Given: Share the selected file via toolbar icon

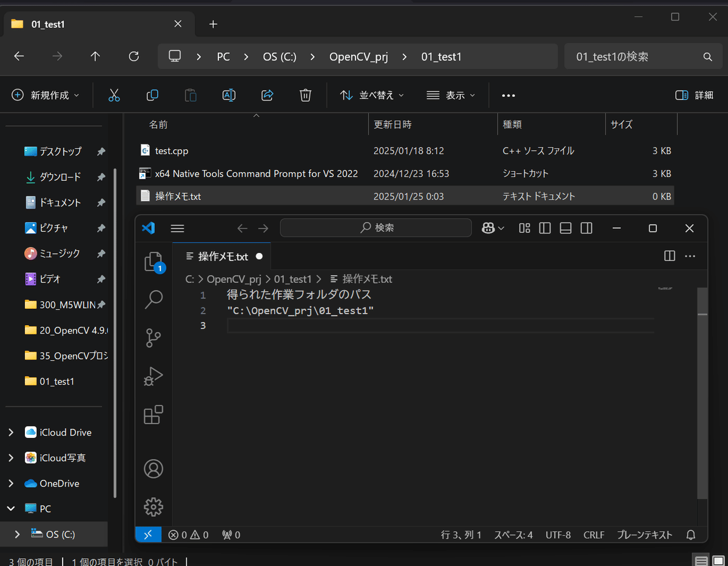Looking at the screenshot, I should [x=267, y=95].
